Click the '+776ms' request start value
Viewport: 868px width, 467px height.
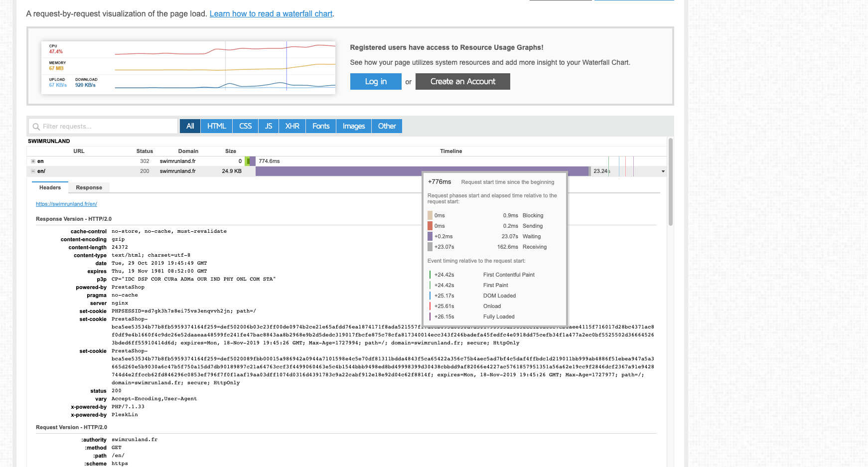(x=439, y=182)
